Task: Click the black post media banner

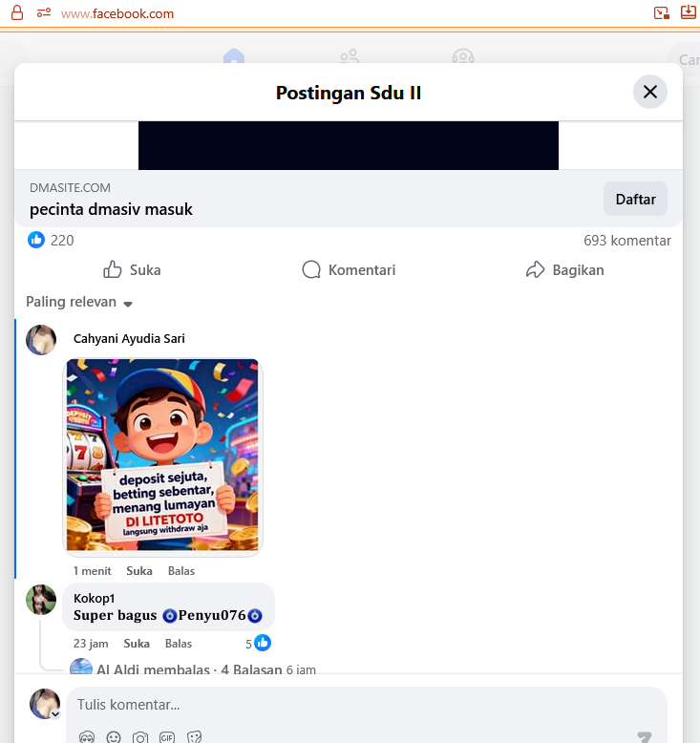Action: 349,145
